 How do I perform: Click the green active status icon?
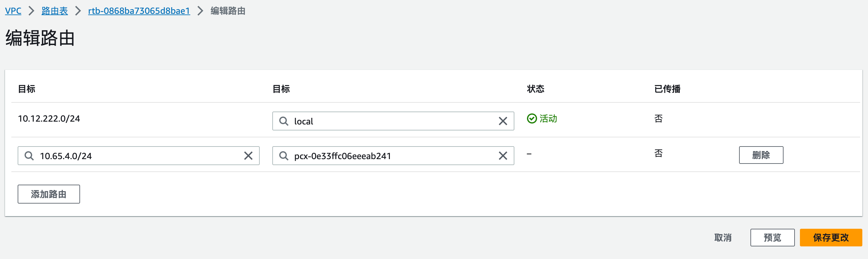531,118
